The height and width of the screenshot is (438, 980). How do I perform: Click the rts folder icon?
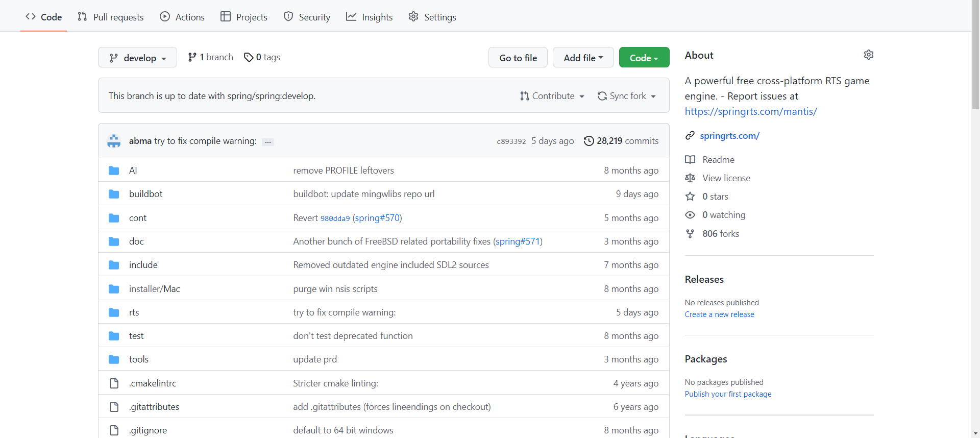point(114,312)
